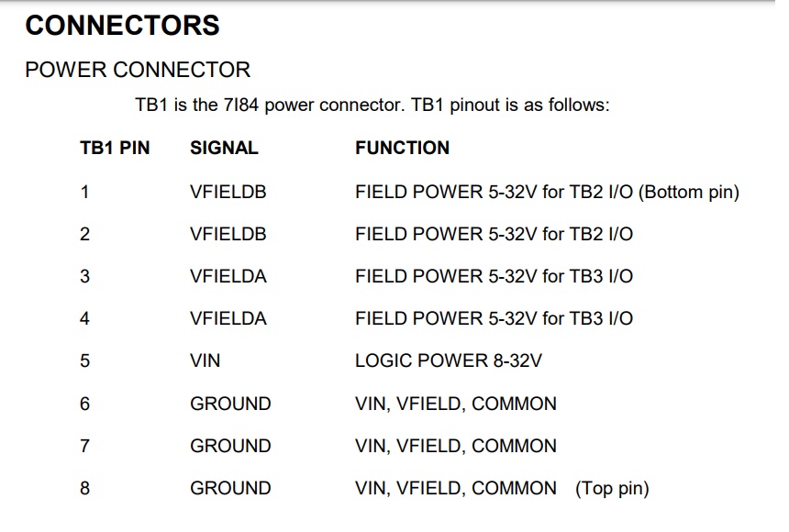Click the CONNECTORS heading
Image resolution: width=789 pixels, height=532 pixels.
click(122, 26)
